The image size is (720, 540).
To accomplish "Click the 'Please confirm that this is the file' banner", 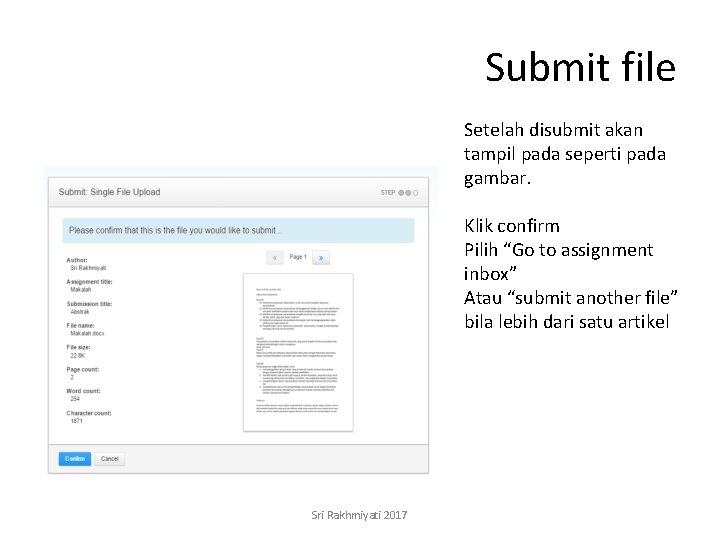I will (238, 231).
